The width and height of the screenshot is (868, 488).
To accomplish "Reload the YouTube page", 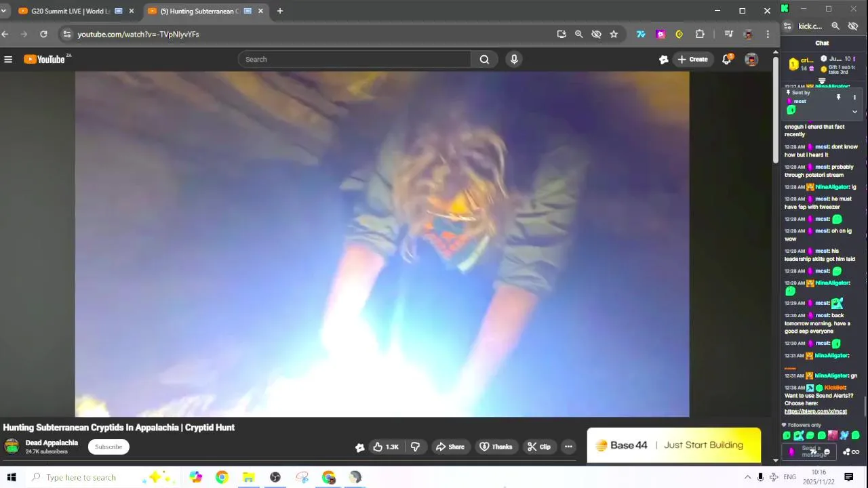I will tap(43, 34).
